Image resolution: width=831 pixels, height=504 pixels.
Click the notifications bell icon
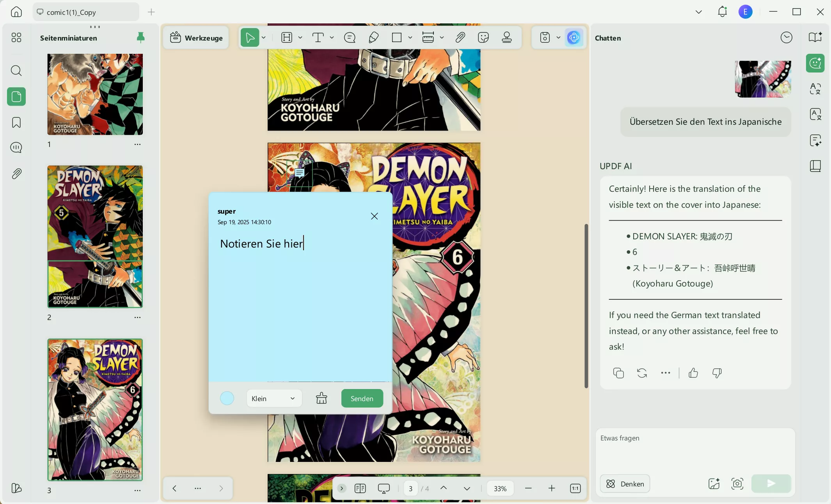722,12
